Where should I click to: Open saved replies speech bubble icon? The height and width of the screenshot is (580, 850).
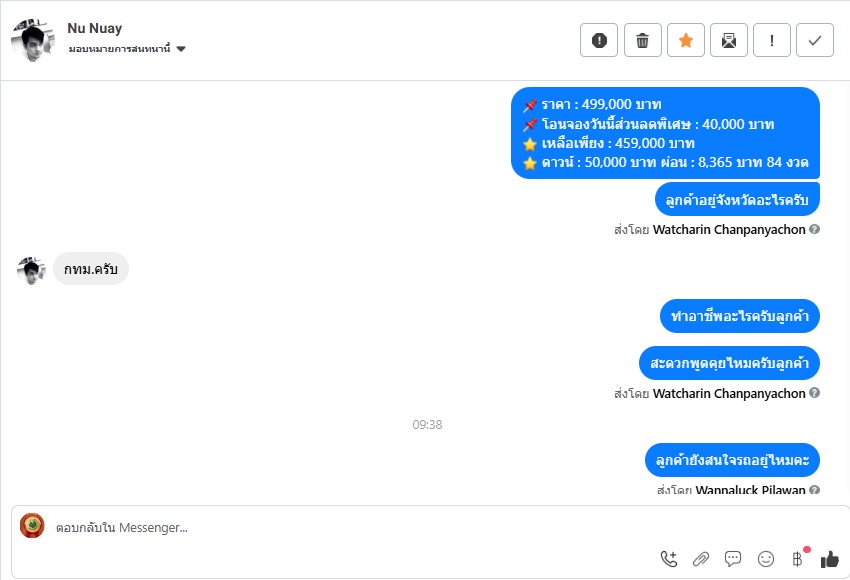point(733,559)
